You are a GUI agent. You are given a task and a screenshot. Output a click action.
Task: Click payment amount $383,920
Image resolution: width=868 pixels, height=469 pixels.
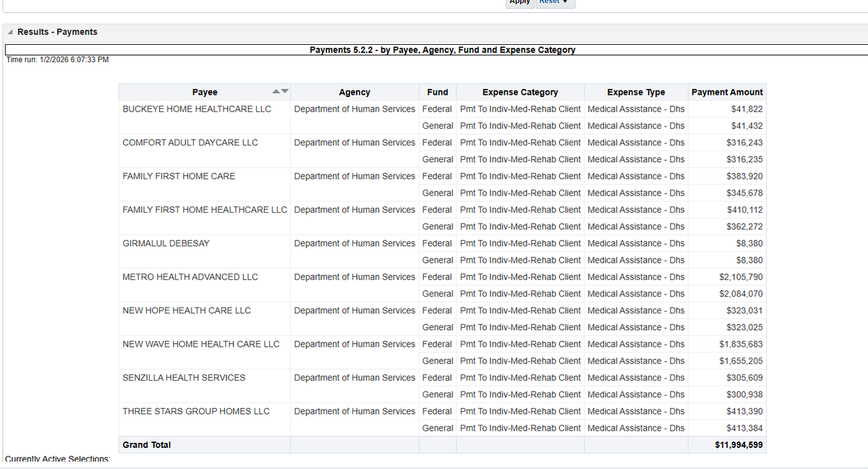[x=745, y=176]
